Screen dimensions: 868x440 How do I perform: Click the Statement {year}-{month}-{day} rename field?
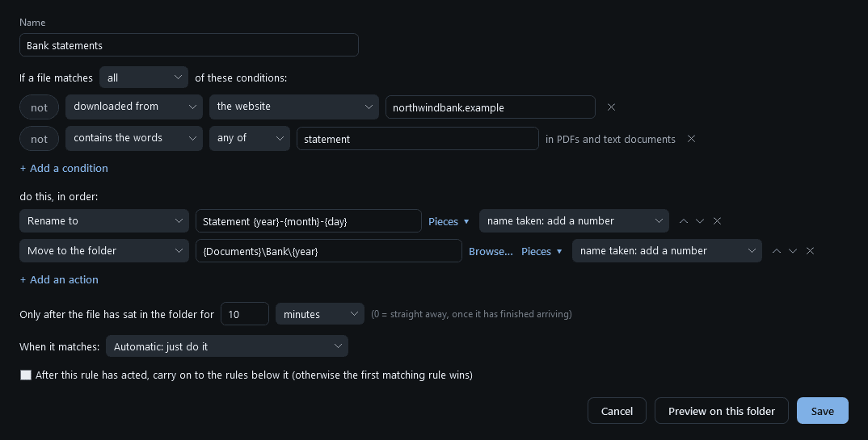tap(309, 221)
